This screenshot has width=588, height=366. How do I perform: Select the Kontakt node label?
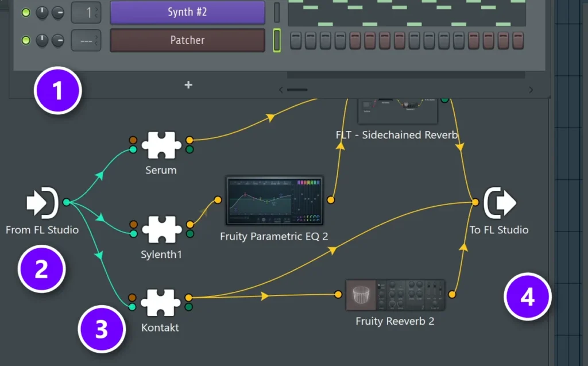(160, 328)
